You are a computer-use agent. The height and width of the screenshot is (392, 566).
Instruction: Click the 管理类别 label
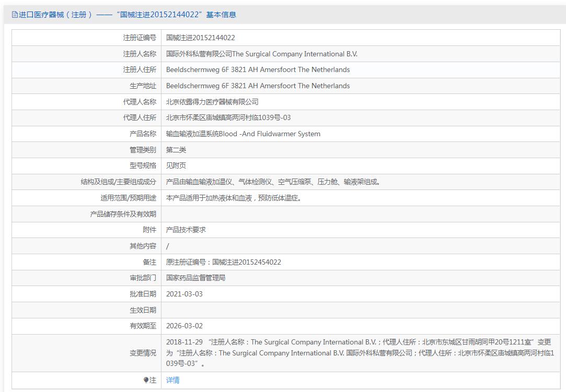tap(143, 150)
